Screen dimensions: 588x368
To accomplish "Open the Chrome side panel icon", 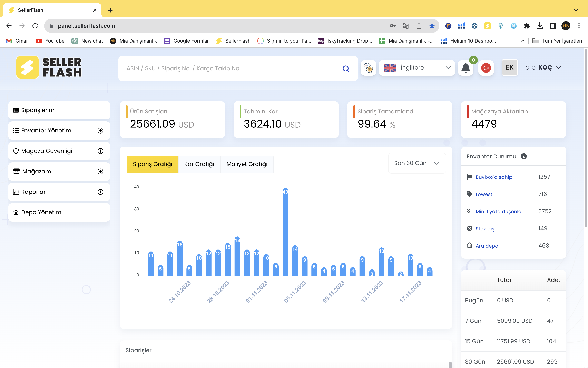I will coord(553,26).
